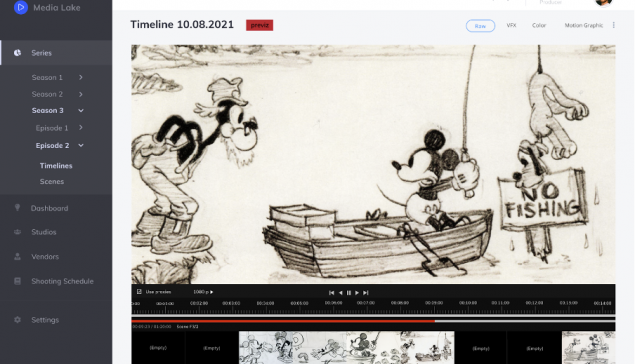Switch to the Motion Graphic tab
This screenshot has width=635, height=364.
coord(584,25)
